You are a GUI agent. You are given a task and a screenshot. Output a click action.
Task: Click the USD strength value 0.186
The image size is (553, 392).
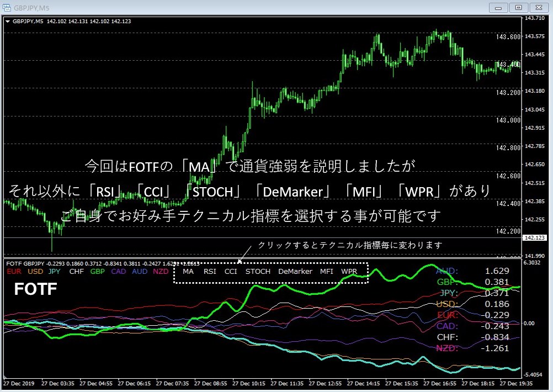(497, 304)
